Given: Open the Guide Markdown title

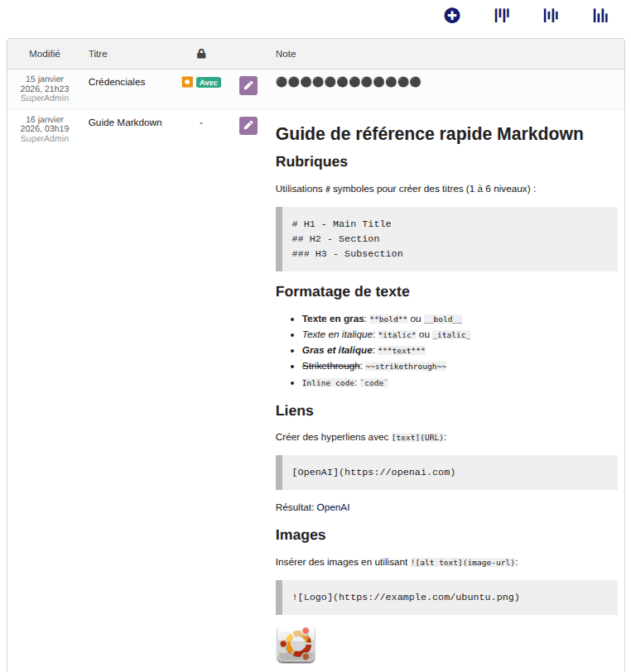Looking at the screenshot, I should pos(125,122).
